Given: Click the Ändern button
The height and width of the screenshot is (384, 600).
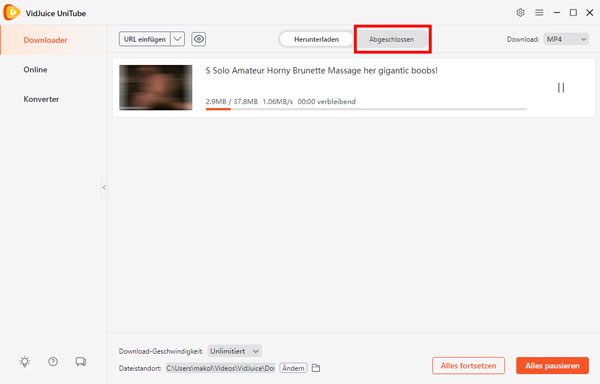Looking at the screenshot, I should (x=293, y=368).
